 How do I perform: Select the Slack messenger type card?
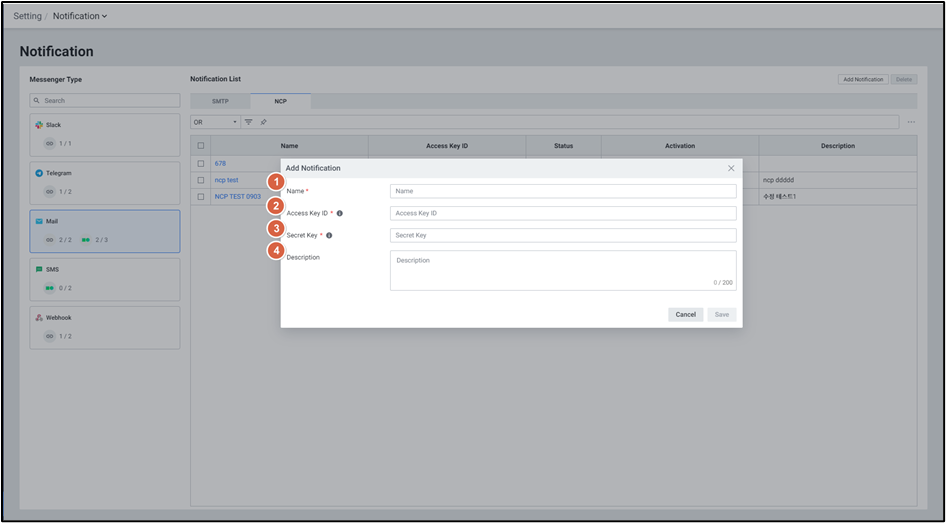tap(105, 135)
